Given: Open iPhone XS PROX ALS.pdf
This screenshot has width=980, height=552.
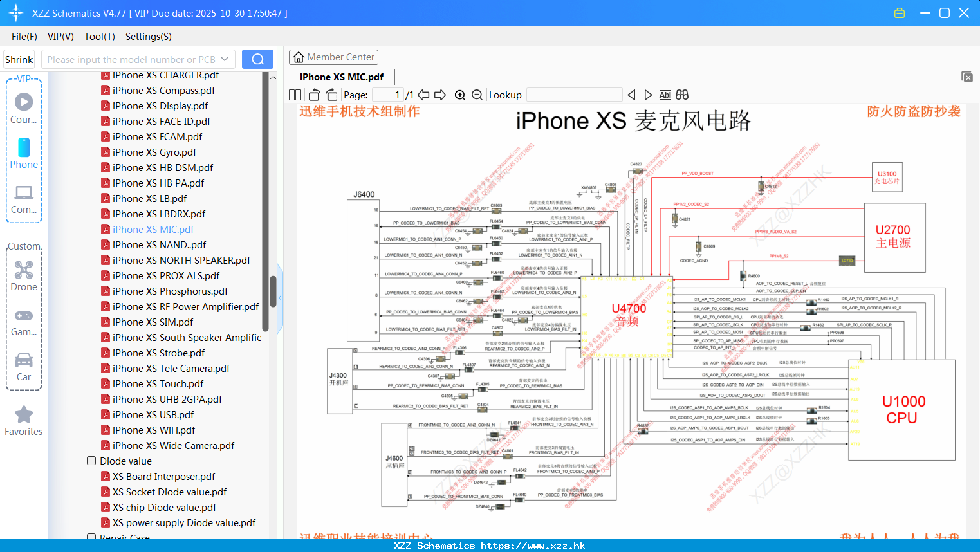Looking at the screenshot, I should (x=166, y=276).
